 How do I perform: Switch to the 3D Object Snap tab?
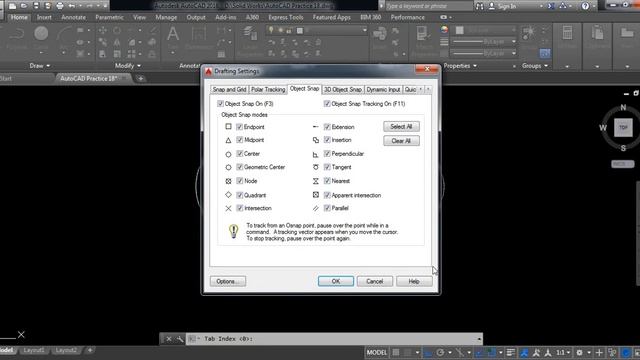tap(342, 89)
